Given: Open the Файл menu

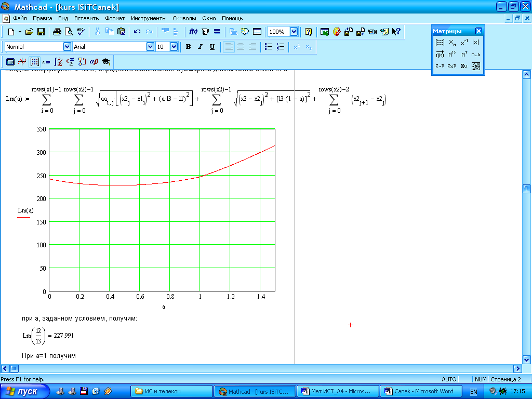Looking at the screenshot, I should (20, 18).
